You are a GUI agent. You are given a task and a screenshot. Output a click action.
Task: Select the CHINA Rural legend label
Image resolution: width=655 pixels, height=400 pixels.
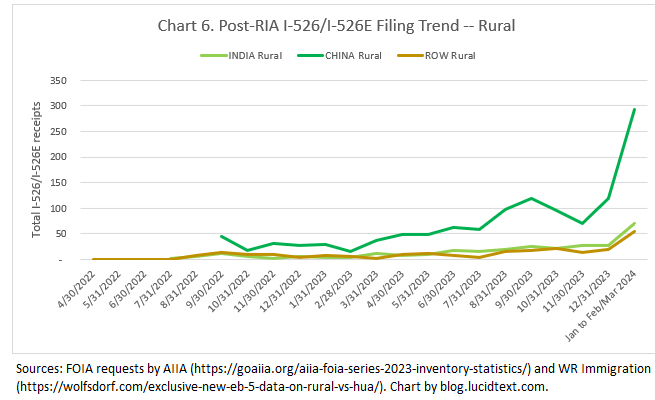point(355,54)
